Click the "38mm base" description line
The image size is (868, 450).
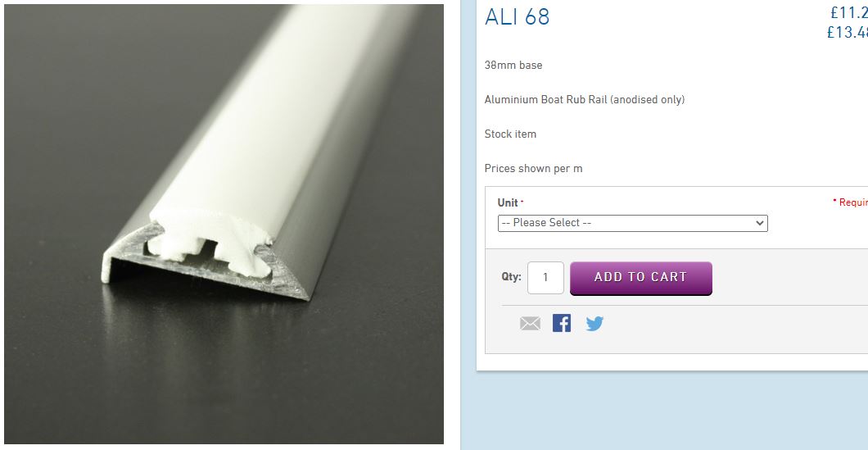[513, 65]
